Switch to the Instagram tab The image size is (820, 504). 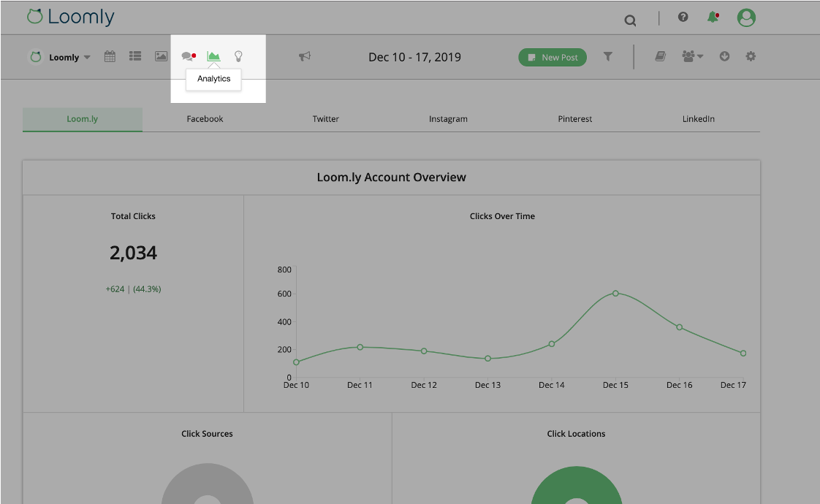(x=448, y=119)
